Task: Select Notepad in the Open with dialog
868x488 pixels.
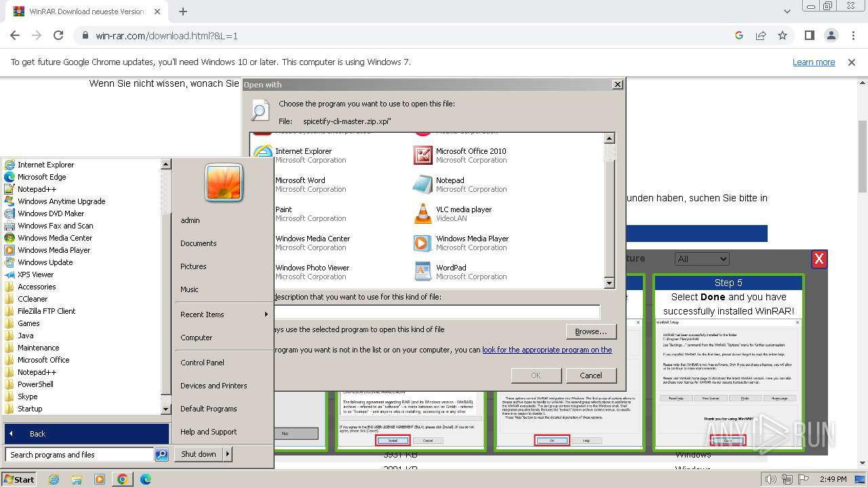Action: [x=461, y=184]
